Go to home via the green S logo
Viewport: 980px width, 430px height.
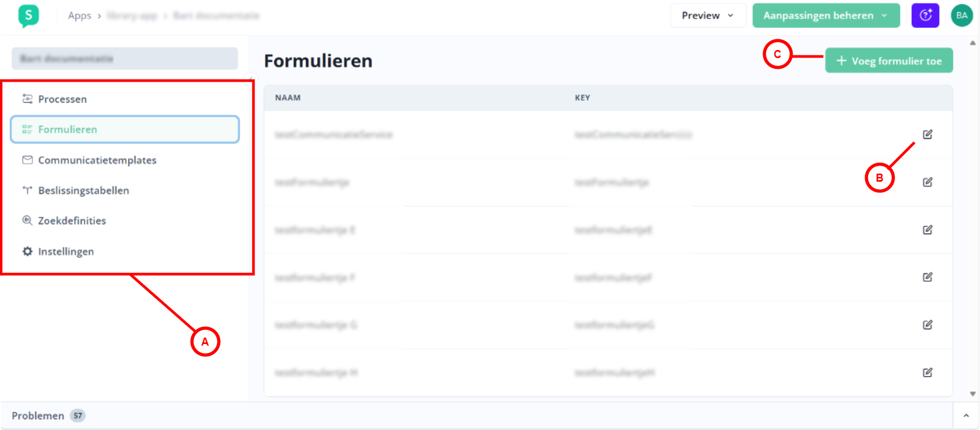[28, 16]
